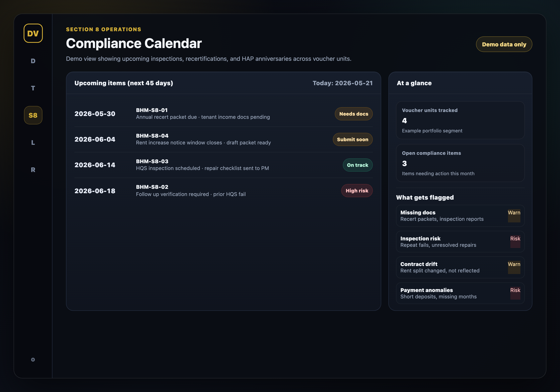The image size is (560, 392).
Task: Select unit BHM-S8-02
Action: click(x=152, y=187)
